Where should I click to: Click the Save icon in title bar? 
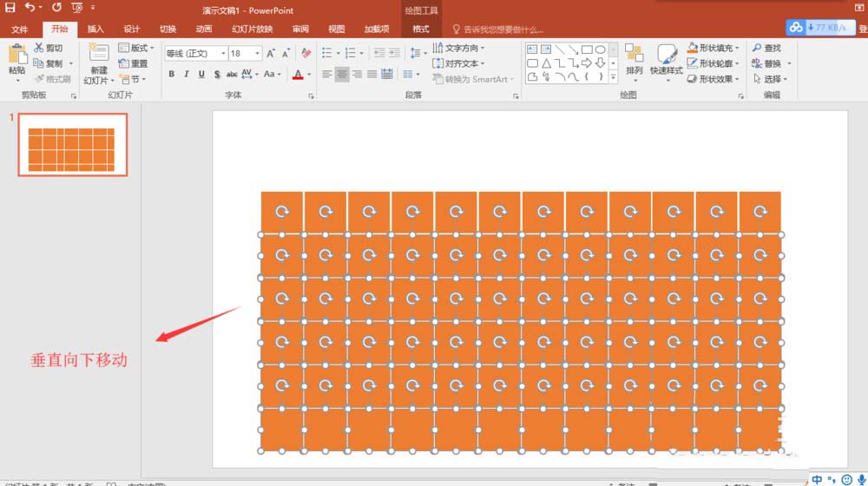(x=10, y=7)
